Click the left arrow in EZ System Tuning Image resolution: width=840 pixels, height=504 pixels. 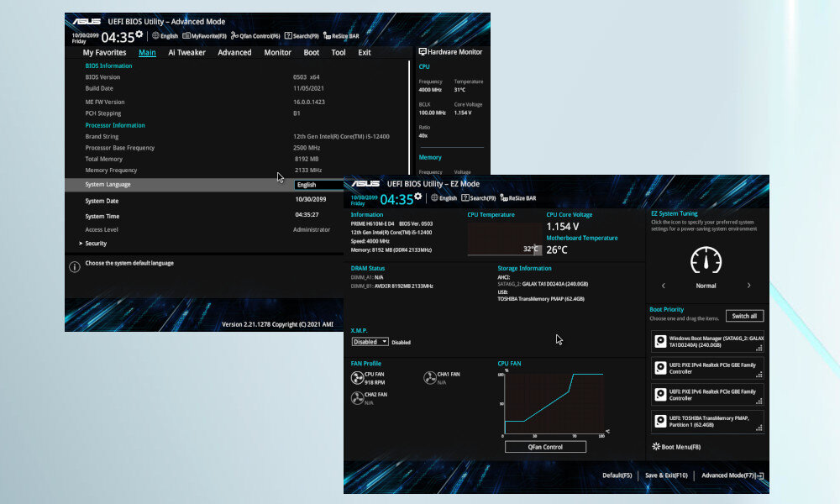pyautogui.click(x=664, y=286)
